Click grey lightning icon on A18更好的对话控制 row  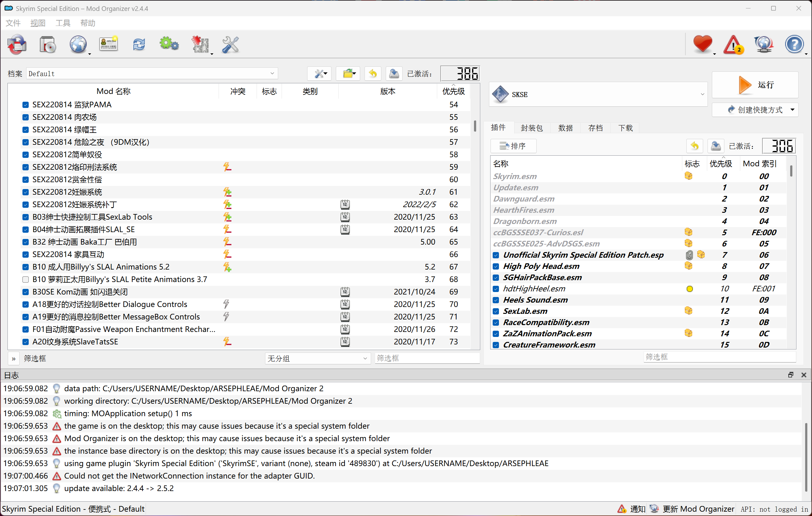point(226,304)
